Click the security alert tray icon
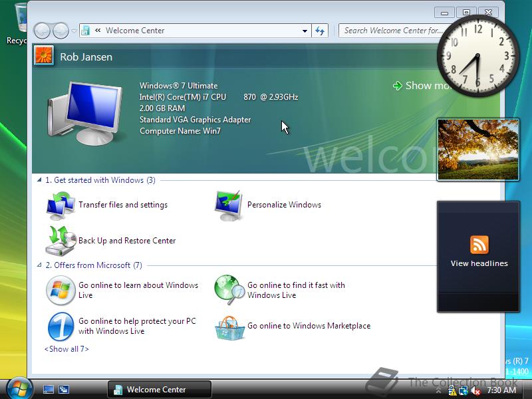This screenshot has height=399, width=532. pyautogui.click(x=452, y=390)
